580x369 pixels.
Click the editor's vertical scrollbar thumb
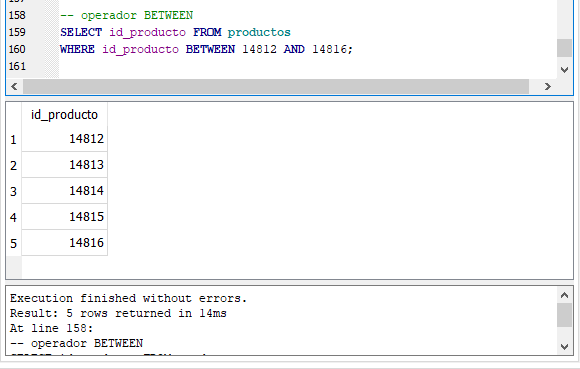(x=564, y=48)
